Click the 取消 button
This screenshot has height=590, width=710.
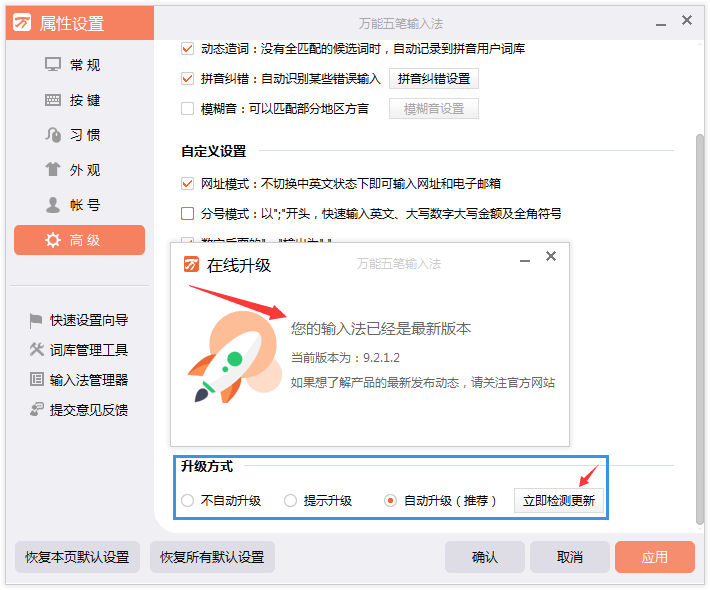point(570,557)
